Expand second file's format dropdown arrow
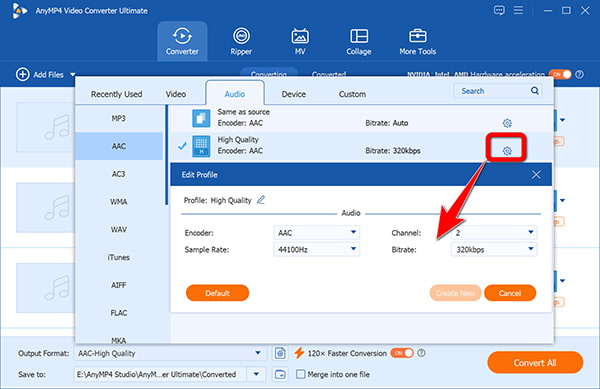 [562, 200]
